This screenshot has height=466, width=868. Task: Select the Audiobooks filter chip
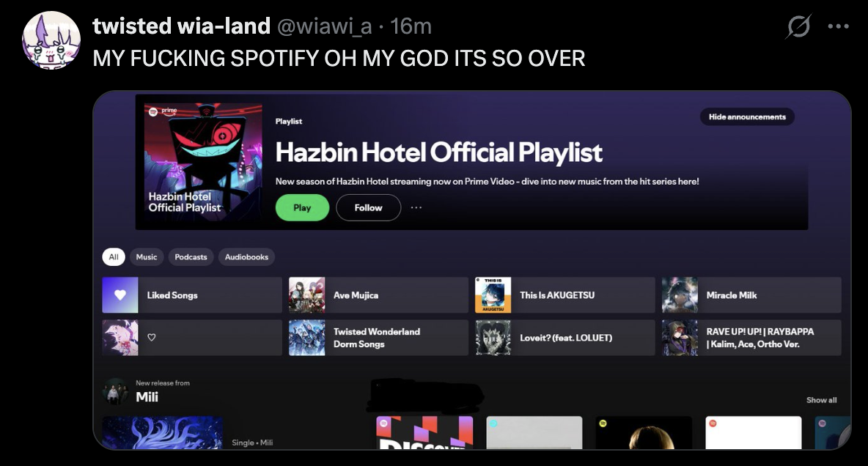click(x=246, y=256)
